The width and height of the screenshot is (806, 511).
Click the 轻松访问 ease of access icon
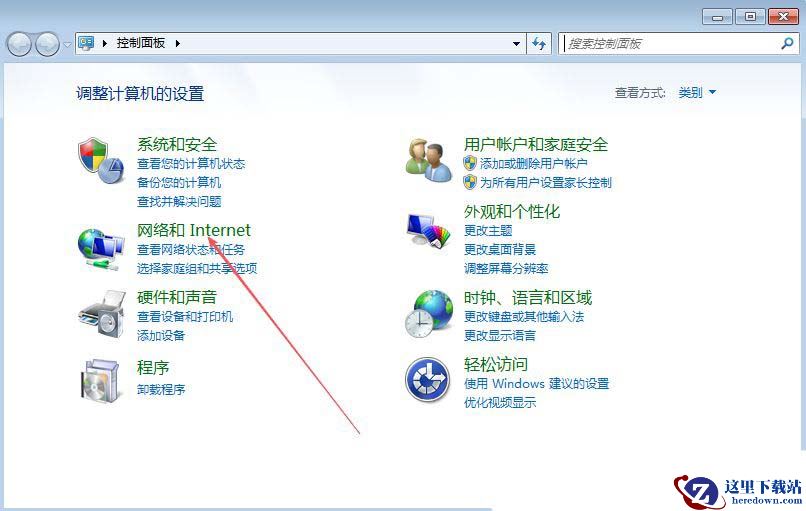coord(428,379)
